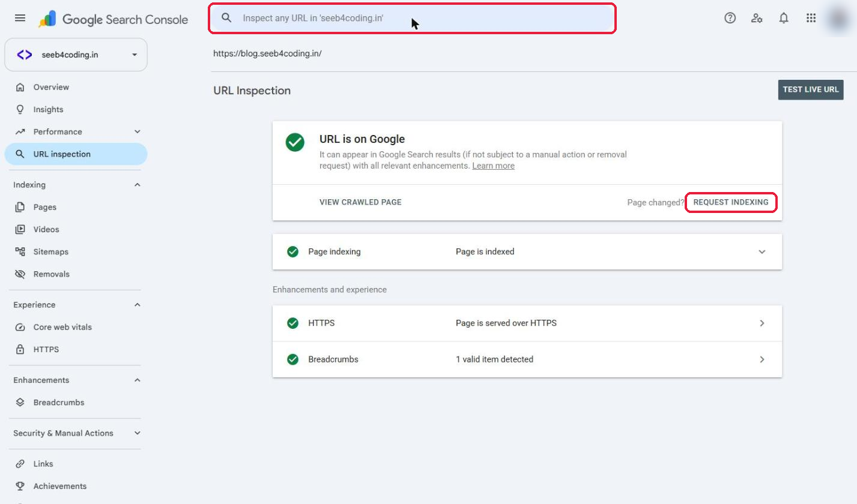Open users and permissions settings icon
Viewport: 857px width, 504px height.
point(757,18)
